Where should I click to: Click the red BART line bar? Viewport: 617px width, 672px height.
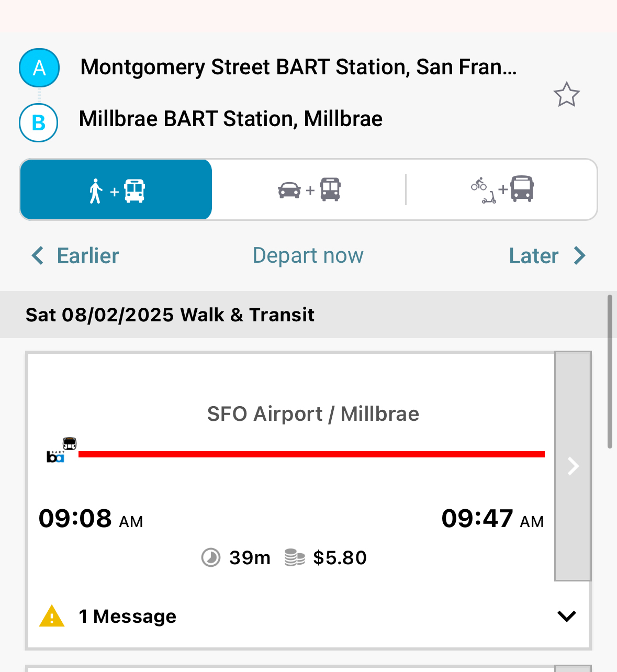(x=311, y=454)
